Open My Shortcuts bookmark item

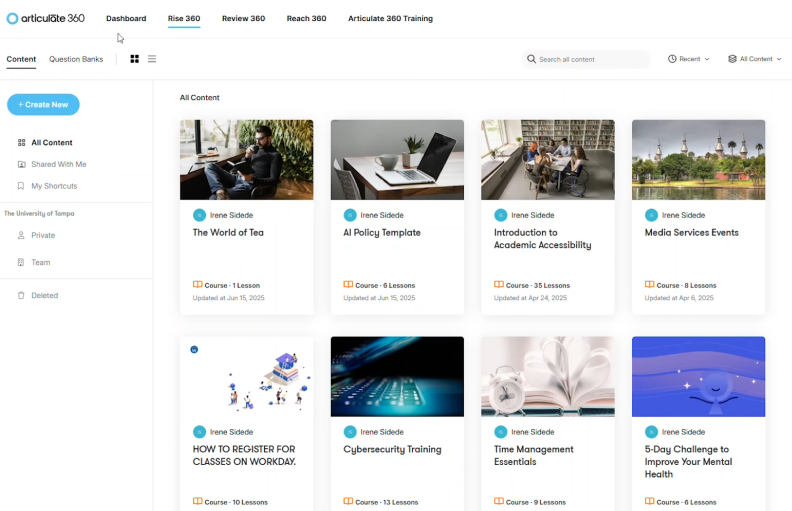(x=53, y=186)
